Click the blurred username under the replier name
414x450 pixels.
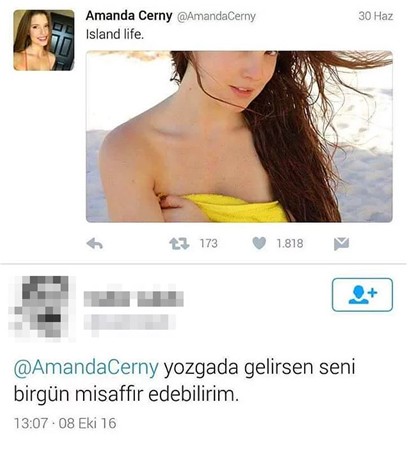pyautogui.click(x=129, y=322)
